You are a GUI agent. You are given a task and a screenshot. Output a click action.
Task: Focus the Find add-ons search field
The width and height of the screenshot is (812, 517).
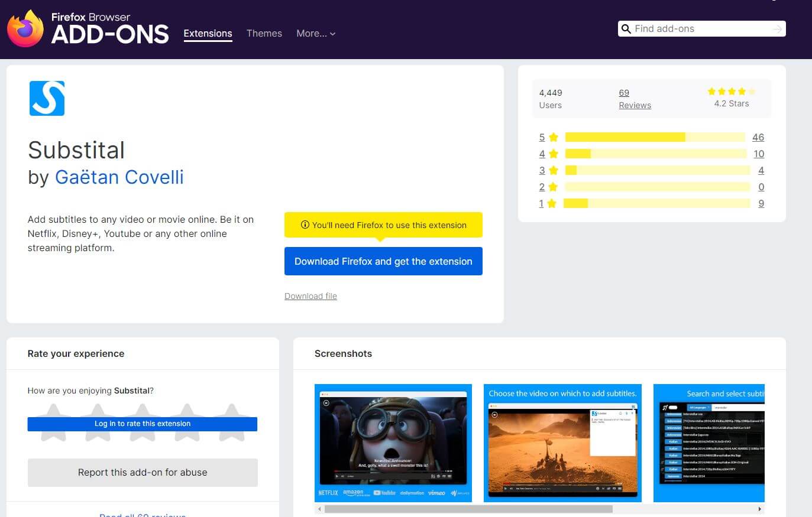tap(701, 29)
